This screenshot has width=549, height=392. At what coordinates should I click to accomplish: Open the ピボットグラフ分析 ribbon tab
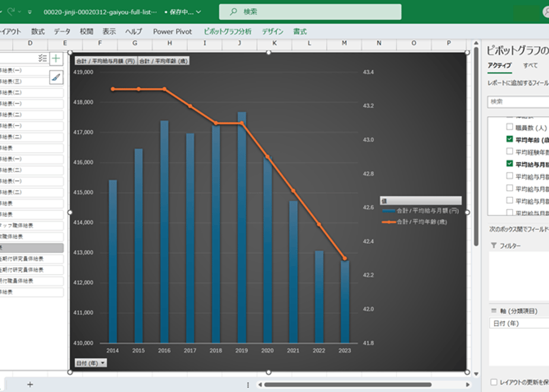click(227, 31)
